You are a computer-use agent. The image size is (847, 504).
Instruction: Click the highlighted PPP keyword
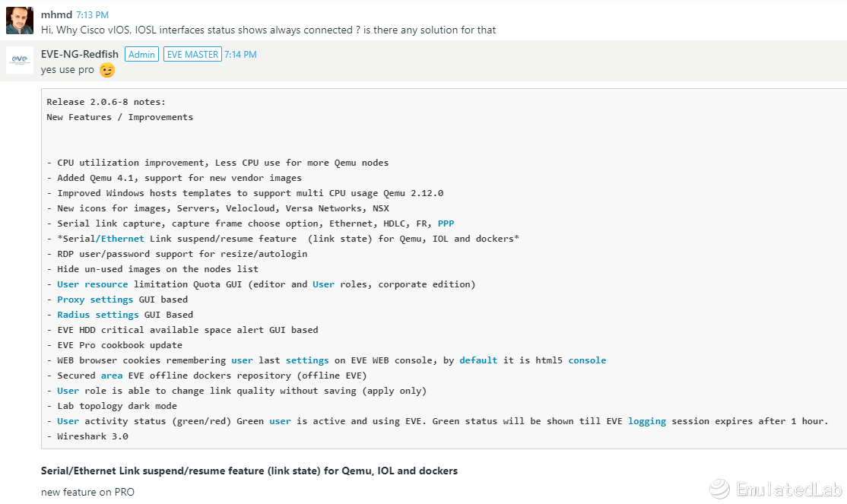[446, 223]
